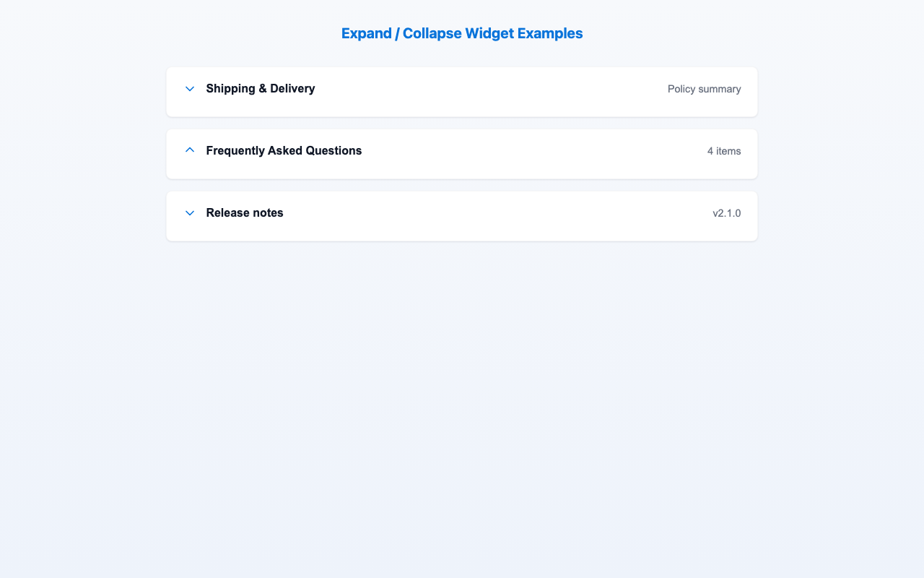The height and width of the screenshot is (578, 924).
Task: Click the downward chevron icon beside Release notes
Action: tap(189, 212)
